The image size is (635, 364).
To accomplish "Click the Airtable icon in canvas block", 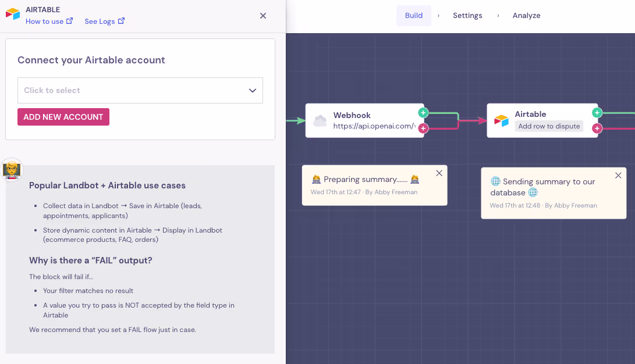I will point(501,120).
